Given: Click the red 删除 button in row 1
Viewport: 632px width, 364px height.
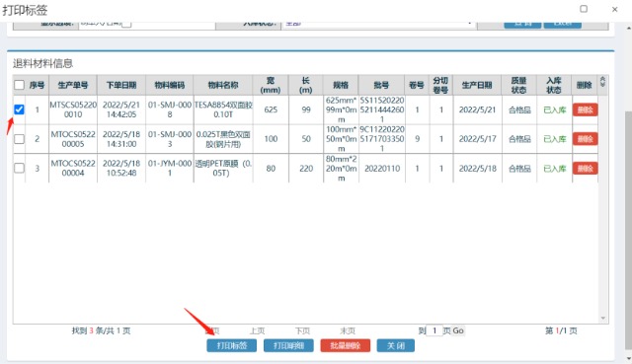Looking at the screenshot, I should click(585, 109).
